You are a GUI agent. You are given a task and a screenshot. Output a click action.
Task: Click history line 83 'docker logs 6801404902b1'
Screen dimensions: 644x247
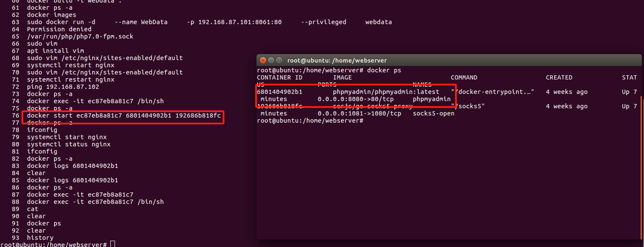point(73,166)
